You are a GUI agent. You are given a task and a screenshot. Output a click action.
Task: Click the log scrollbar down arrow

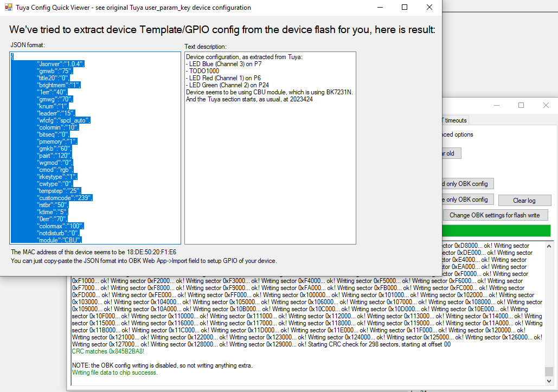[x=549, y=381]
